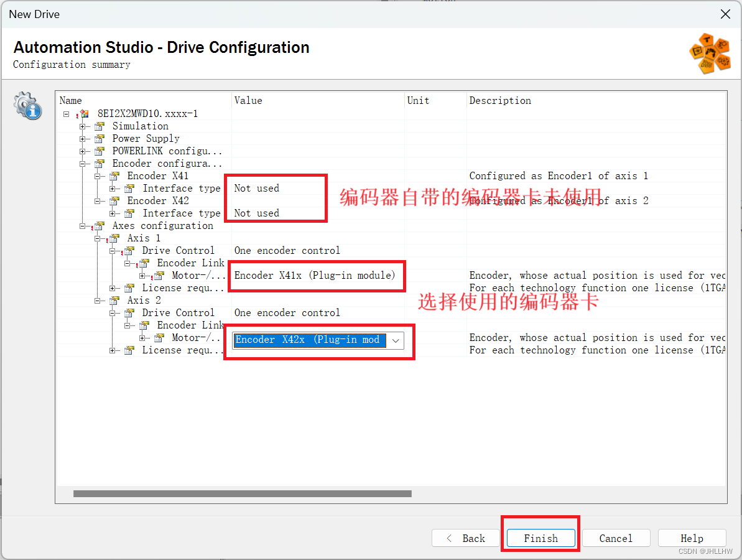The height and width of the screenshot is (560, 742).
Task: Open Help from the dialog
Action: point(692,538)
